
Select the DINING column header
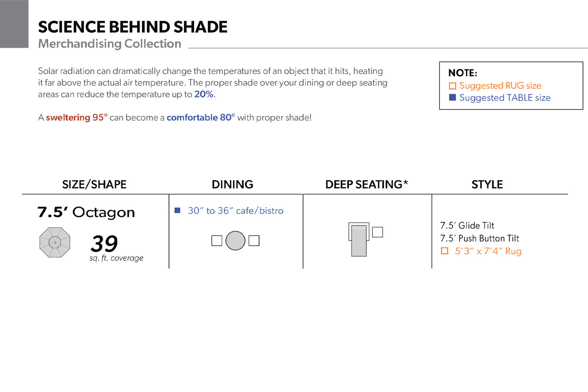(232, 184)
